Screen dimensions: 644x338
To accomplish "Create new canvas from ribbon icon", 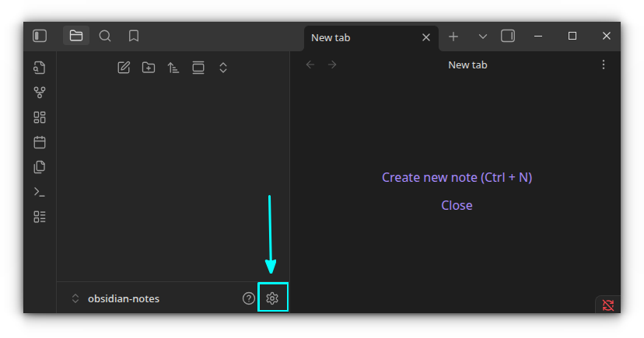I will coord(40,117).
